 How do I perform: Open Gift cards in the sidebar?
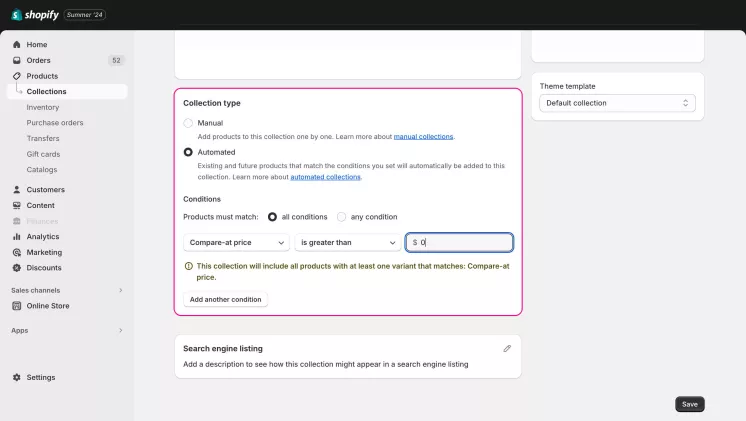pyautogui.click(x=43, y=154)
